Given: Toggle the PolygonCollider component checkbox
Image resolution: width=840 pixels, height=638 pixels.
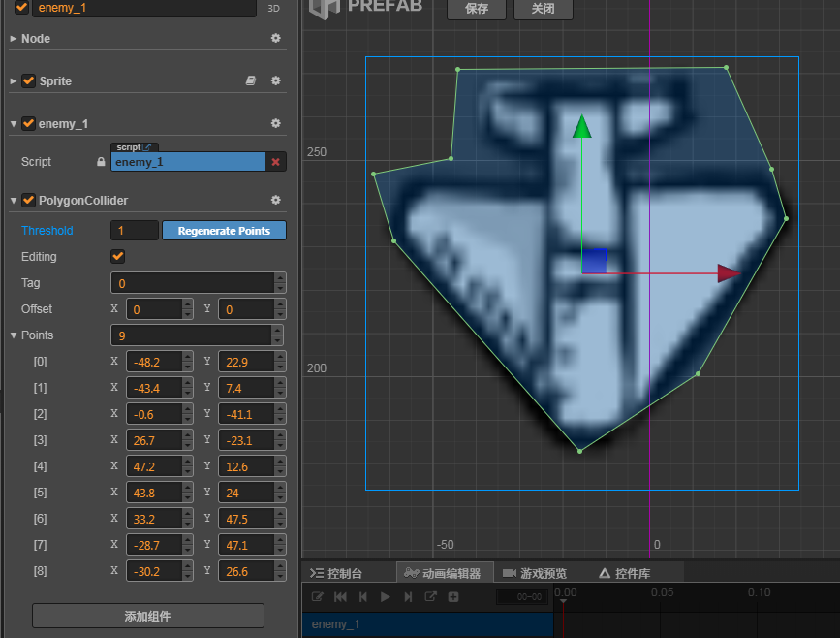Looking at the screenshot, I should coord(29,201).
